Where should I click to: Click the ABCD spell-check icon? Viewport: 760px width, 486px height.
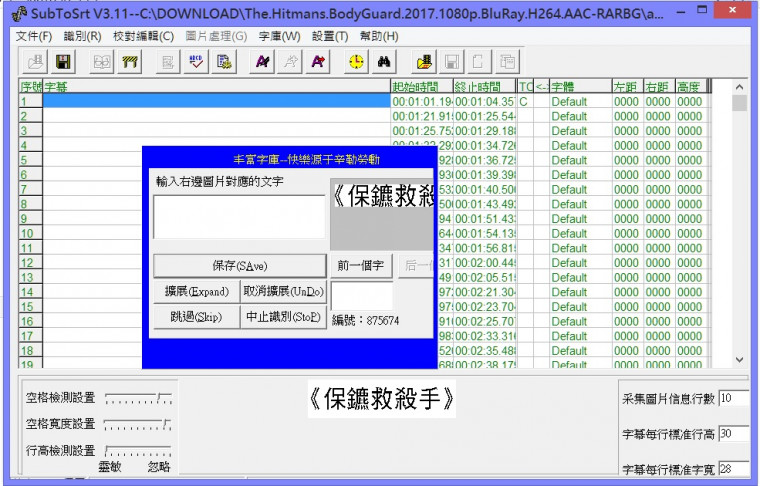pyautogui.click(x=196, y=62)
